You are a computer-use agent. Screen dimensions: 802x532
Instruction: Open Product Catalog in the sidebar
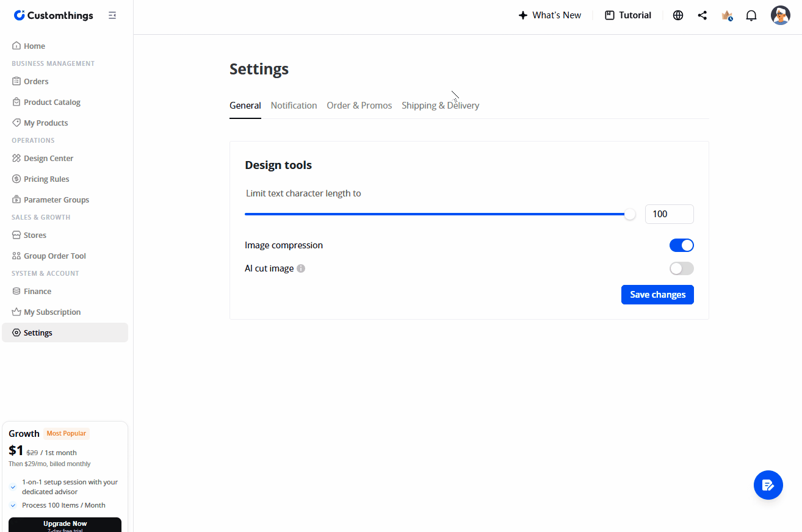coord(65,102)
